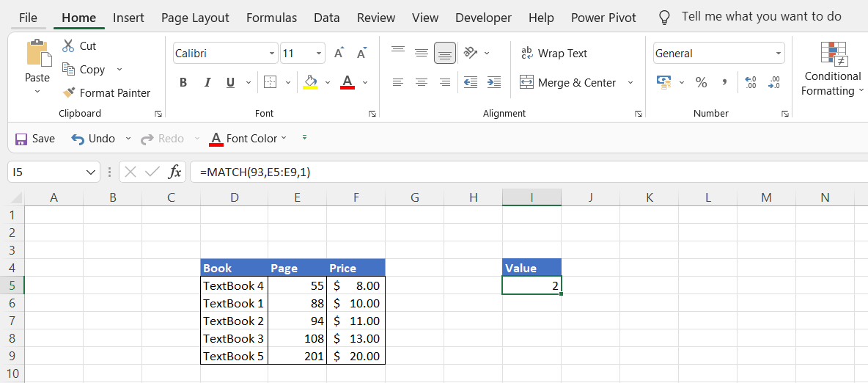Switch to the Formulas tab
The image size is (868, 383).
click(271, 18)
